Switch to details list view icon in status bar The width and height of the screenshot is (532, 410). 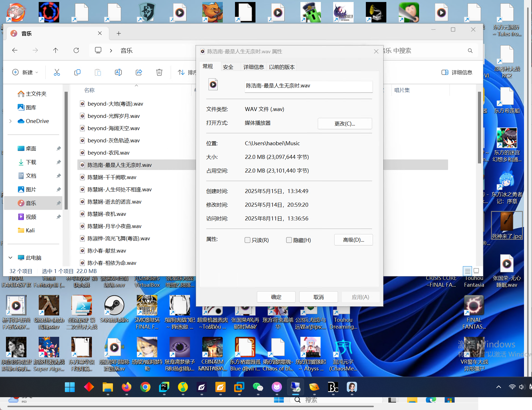(x=467, y=270)
